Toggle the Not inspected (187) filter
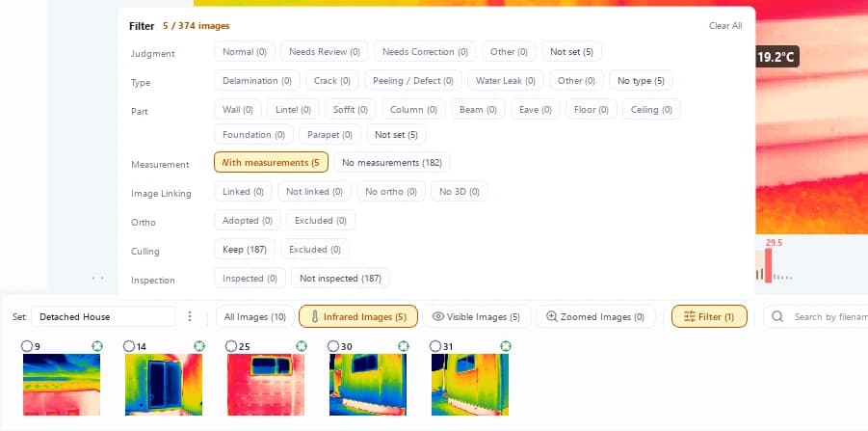868x431 pixels. [340, 278]
